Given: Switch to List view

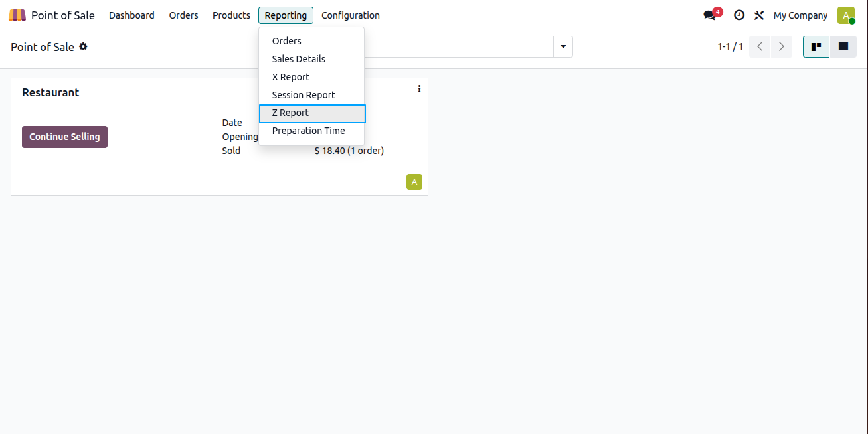Looking at the screenshot, I should pyautogui.click(x=843, y=46).
